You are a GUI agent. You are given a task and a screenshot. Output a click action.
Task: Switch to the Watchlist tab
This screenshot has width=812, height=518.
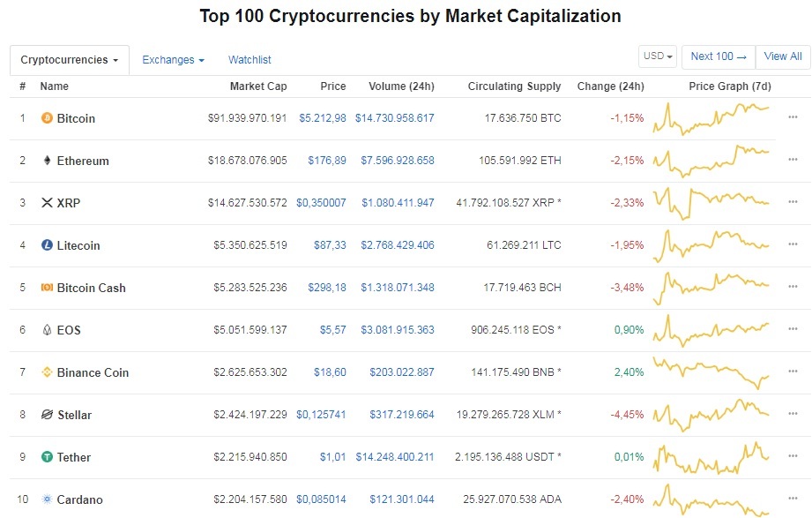(x=250, y=60)
